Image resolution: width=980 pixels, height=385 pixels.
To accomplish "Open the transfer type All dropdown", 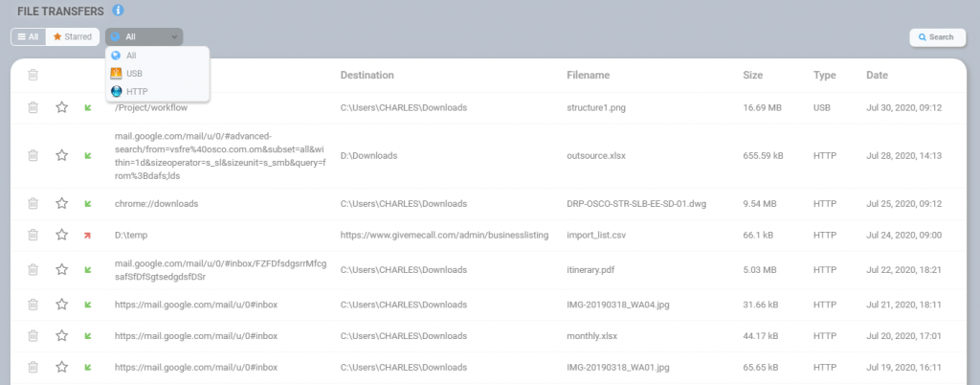I will (x=145, y=37).
